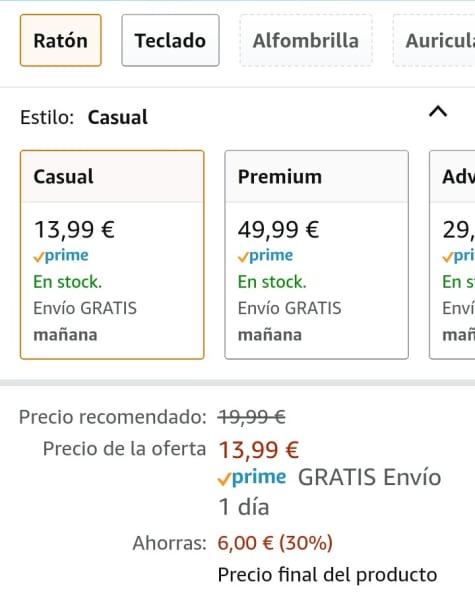The height and width of the screenshot is (592, 475).
Task: Open the GRATIS Envío 1 día details
Action: [329, 492]
